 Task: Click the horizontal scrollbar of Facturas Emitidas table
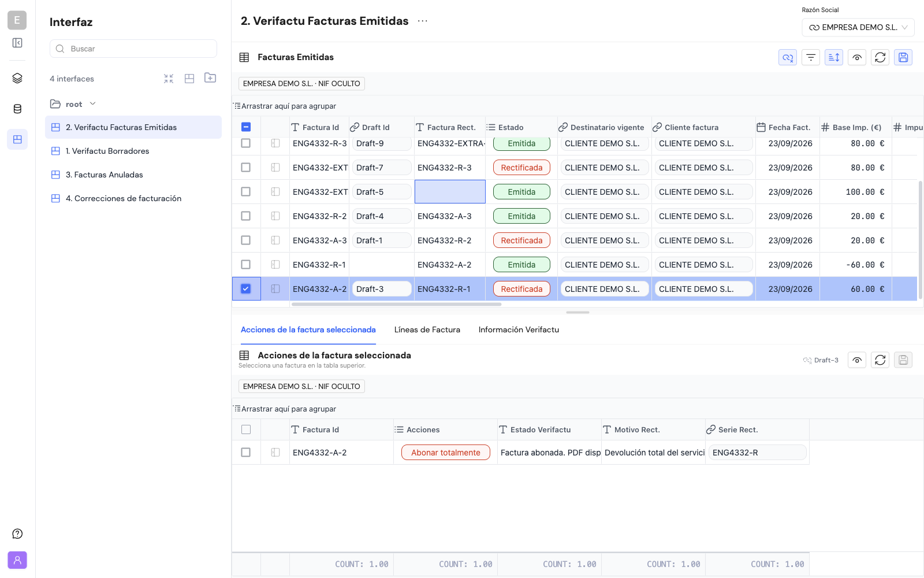[396, 304]
